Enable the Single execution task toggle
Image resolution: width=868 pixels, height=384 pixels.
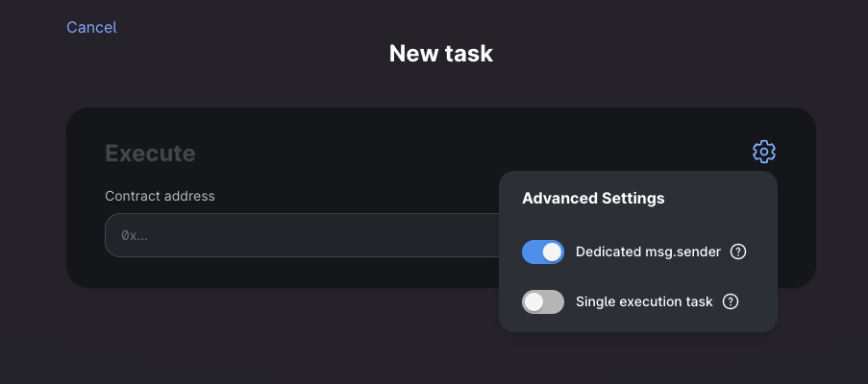click(543, 301)
